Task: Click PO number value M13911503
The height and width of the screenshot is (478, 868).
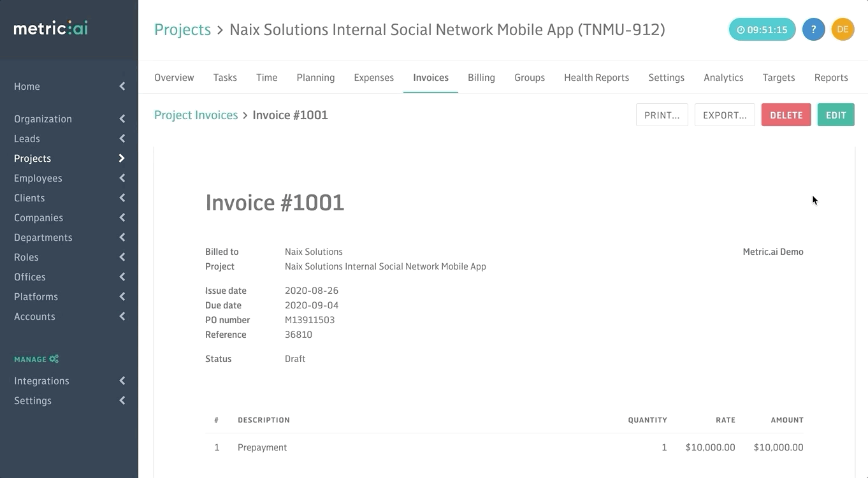Action: click(x=310, y=320)
